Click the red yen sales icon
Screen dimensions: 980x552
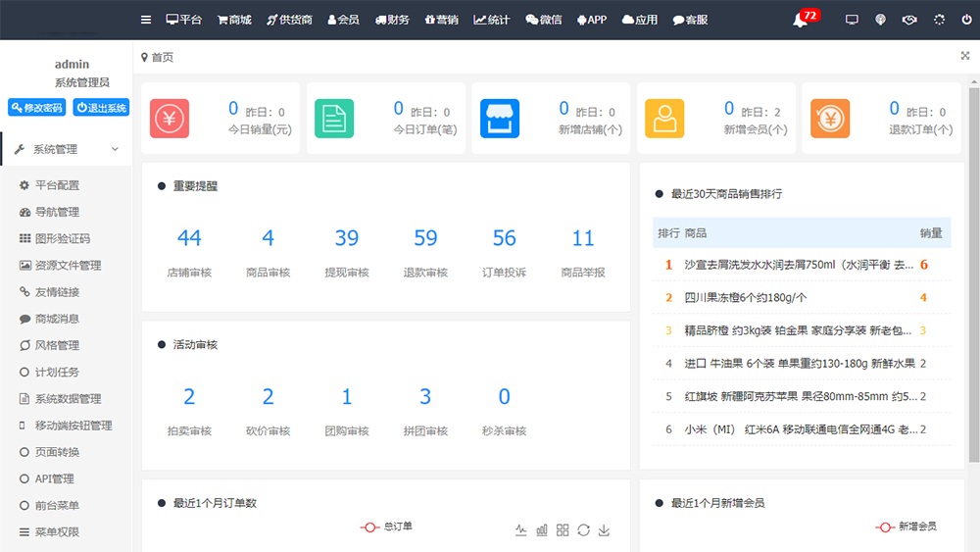tap(170, 119)
